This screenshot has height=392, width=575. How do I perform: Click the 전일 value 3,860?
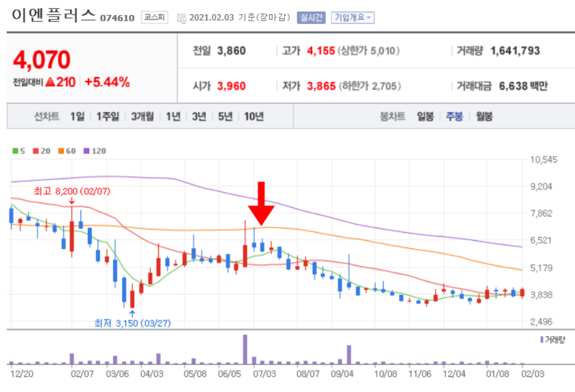(231, 51)
